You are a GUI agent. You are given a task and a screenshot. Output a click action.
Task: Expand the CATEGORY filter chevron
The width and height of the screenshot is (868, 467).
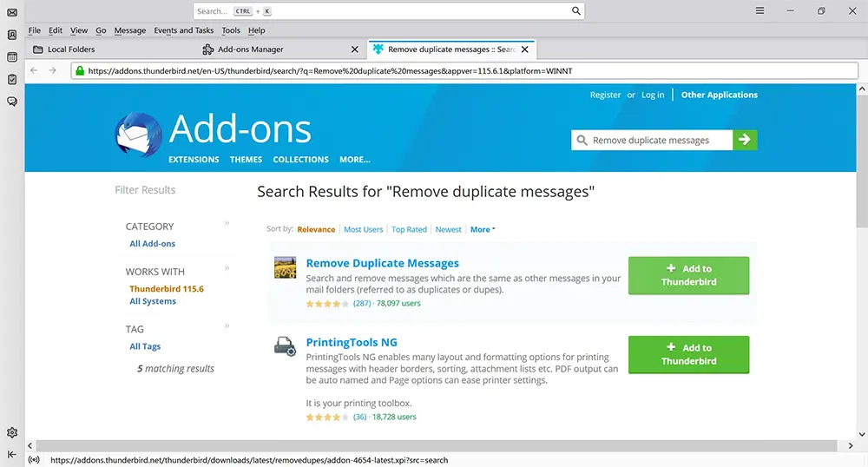(227, 223)
